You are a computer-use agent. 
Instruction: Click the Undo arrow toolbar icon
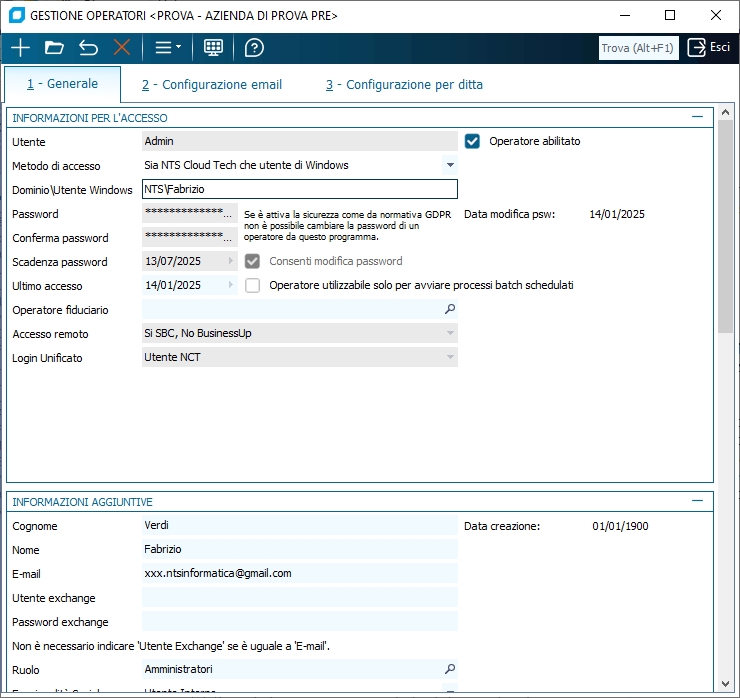[x=88, y=47]
